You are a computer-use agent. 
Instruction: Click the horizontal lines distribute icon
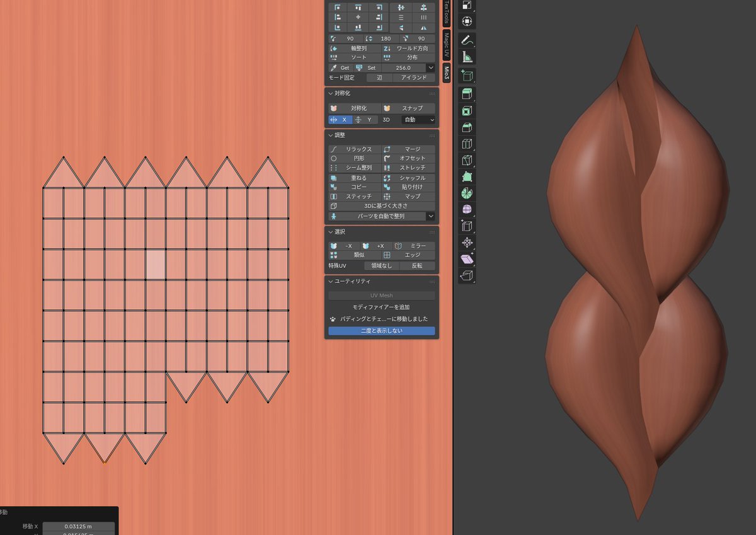[401, 17]
